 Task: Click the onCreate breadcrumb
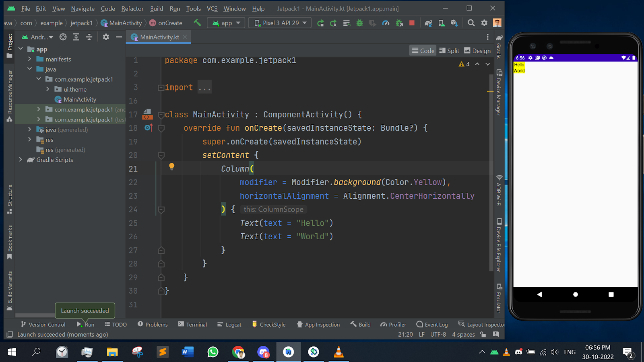coord(166,23)
